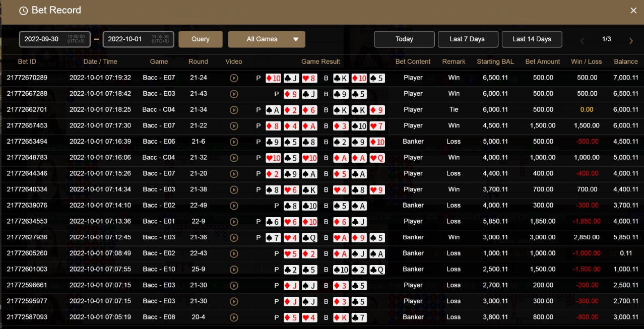Go to previous page of records
This screenshot has width=644, height=329.
coord(582,41)
